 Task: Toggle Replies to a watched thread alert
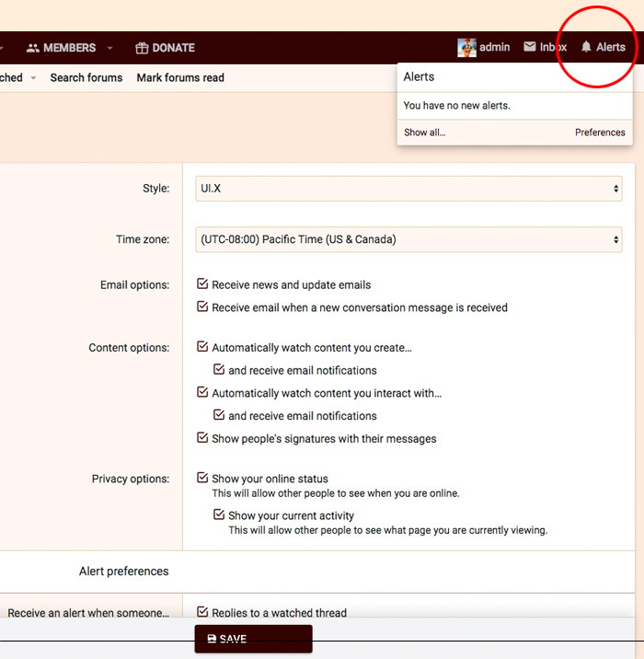pos(203,612)
